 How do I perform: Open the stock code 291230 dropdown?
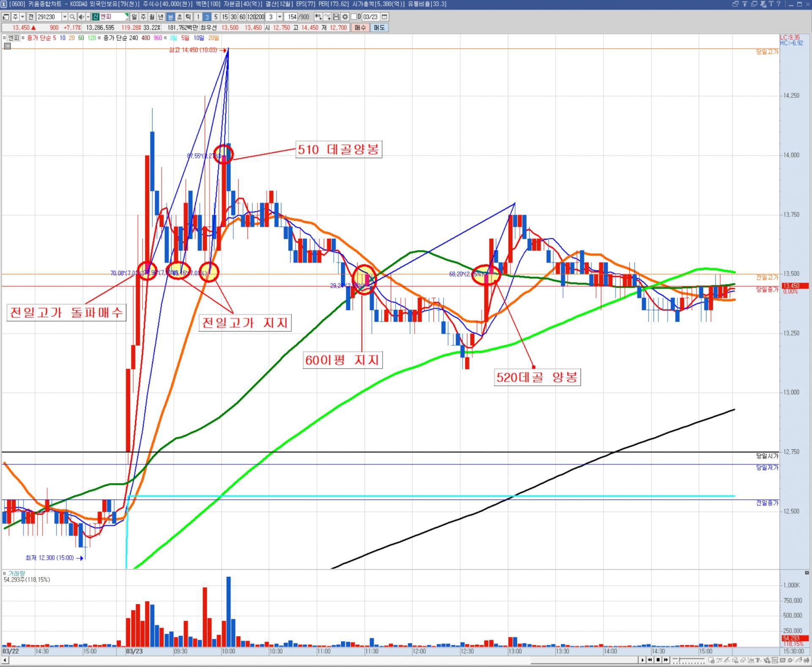coord(64,17)
